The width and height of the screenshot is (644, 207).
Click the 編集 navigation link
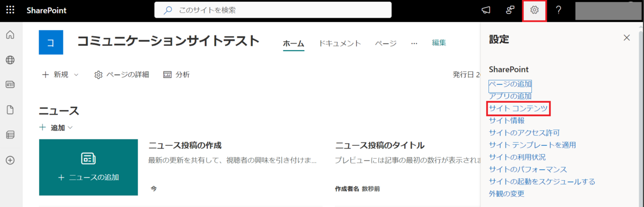point(439,43)
